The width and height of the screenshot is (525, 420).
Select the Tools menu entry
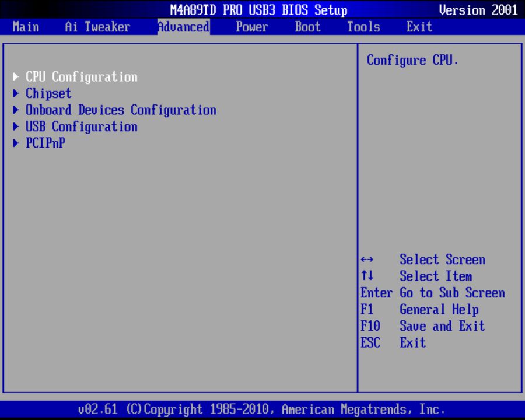[363, 27]
